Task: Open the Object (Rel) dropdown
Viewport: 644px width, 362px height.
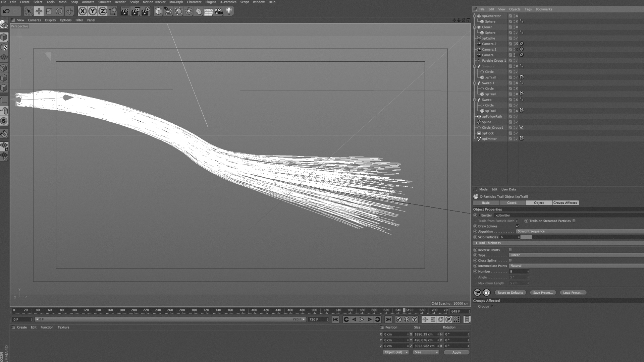Action: pyautogui.click(x=396, y=352)
